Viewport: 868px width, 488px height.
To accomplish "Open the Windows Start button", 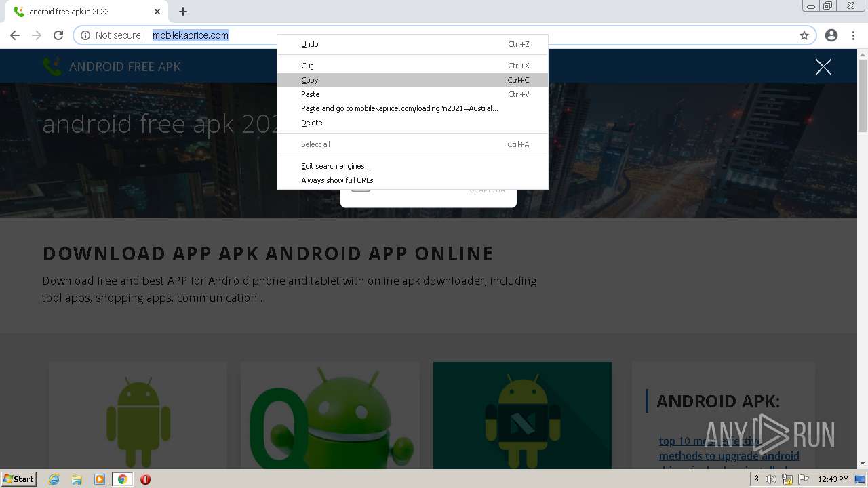I will pos(18,479).
